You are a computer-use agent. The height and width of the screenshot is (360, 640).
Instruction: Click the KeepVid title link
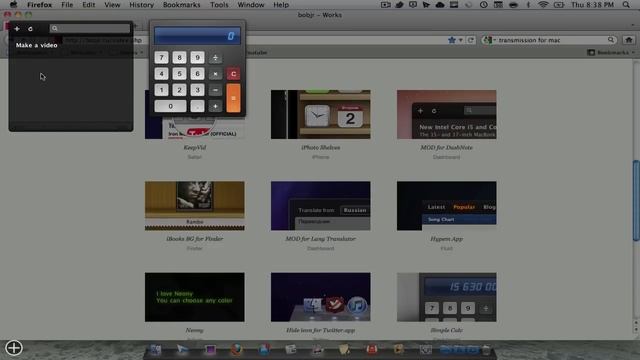click(195, 148)
